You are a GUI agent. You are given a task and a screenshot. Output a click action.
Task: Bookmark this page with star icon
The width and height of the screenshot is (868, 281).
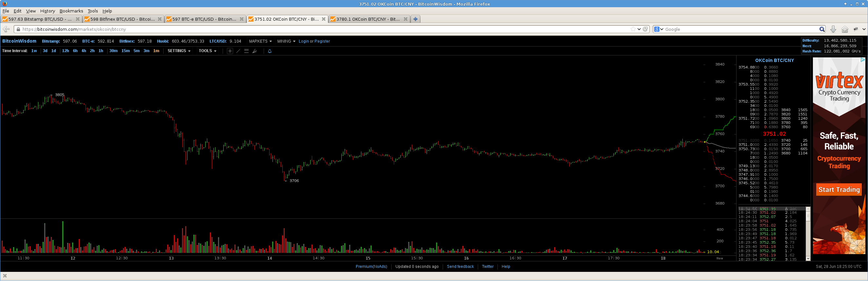633,29
